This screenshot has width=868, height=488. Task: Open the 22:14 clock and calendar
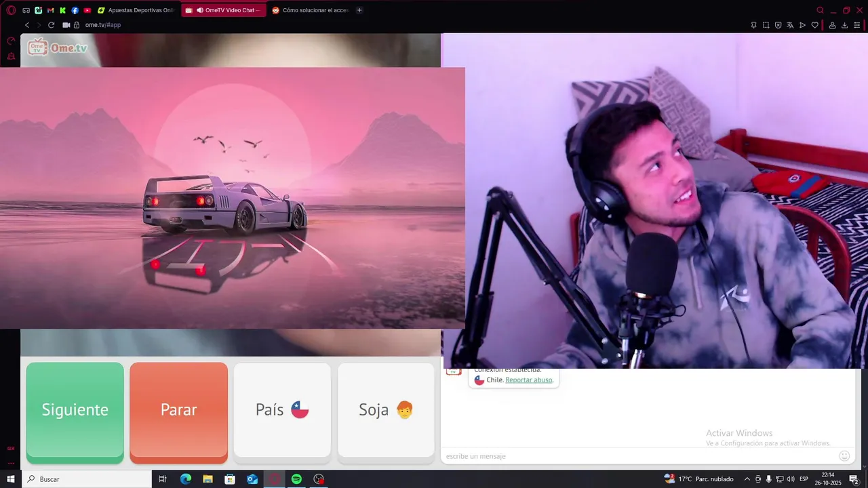coord(828,479)
